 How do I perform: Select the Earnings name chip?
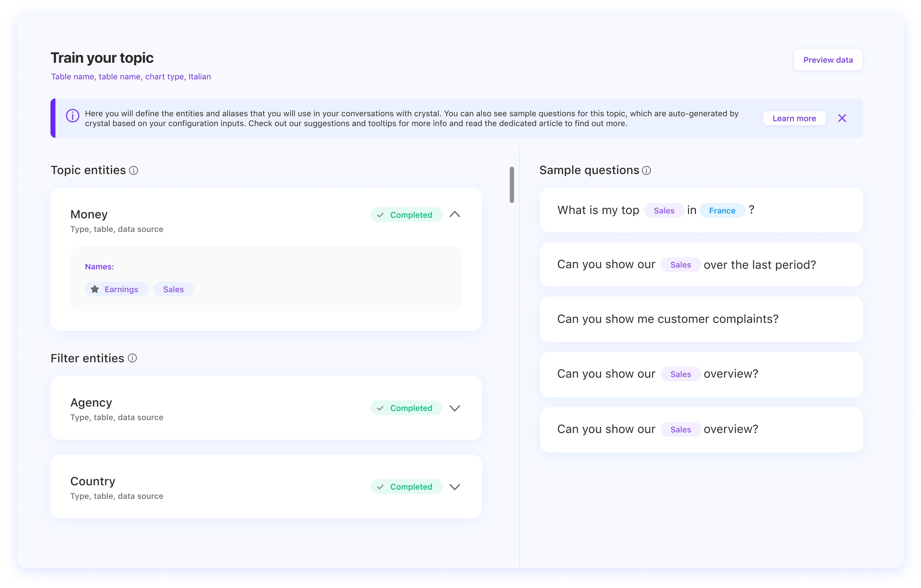pyautogui.click(x=121, y=289)
